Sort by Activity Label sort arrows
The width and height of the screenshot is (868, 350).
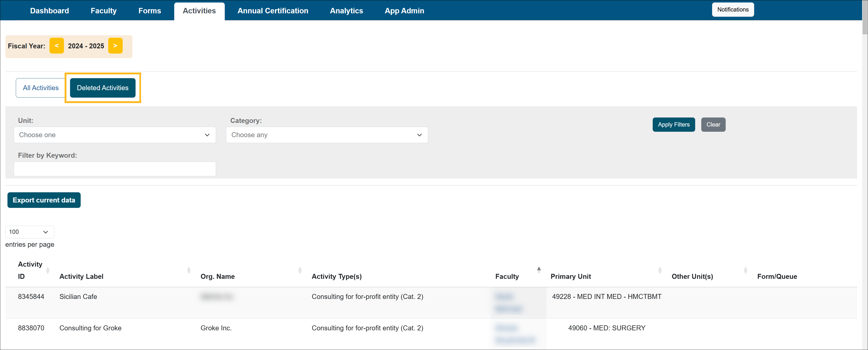tap(188, 270)
